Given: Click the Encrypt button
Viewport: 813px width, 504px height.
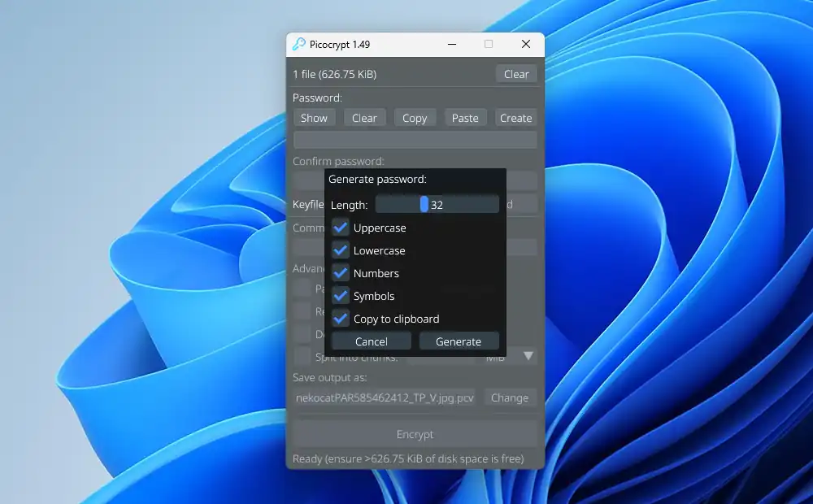Looking at the screenshot, I should pyautogui.click(x=415, y=435).
